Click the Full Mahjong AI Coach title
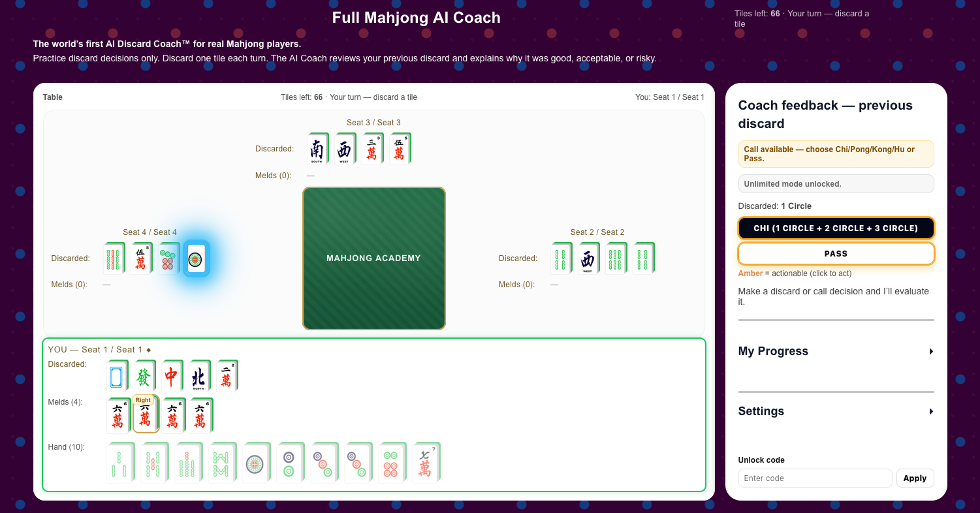 pos(417,18)
